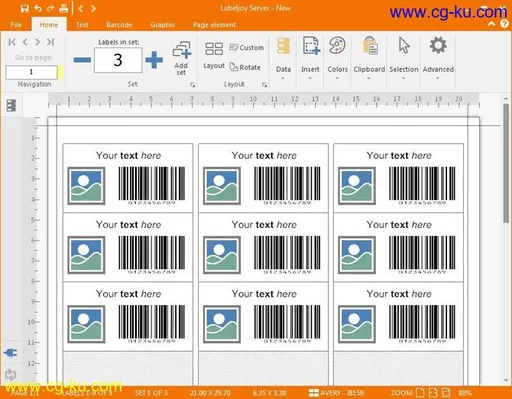
Task: Go to previous page in Navigation
Action: point(25,42)
